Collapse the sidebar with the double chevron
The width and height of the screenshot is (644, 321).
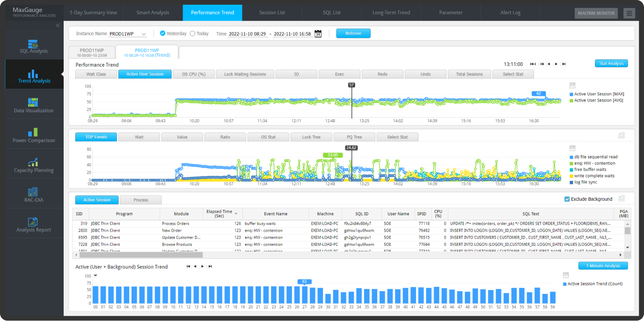pyautogui.click(x=58, y=26)
